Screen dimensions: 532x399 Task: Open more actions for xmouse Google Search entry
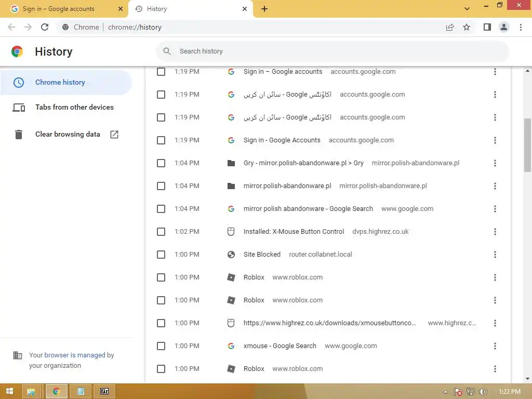pos(495,346)
